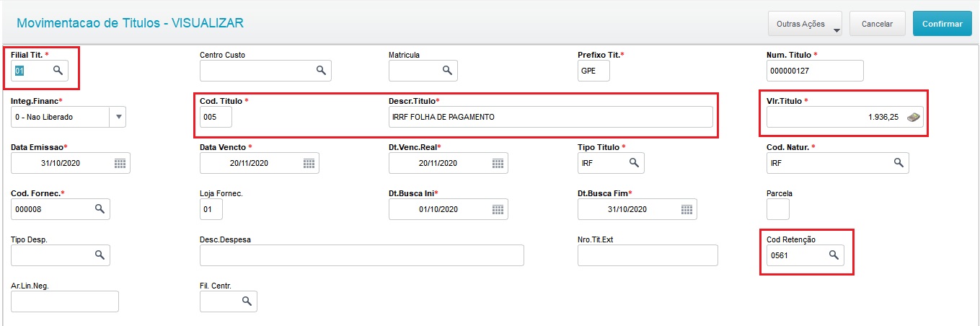
Task: Open calendar picker for Dt.Busca Fim
Action: click(687, 209)
